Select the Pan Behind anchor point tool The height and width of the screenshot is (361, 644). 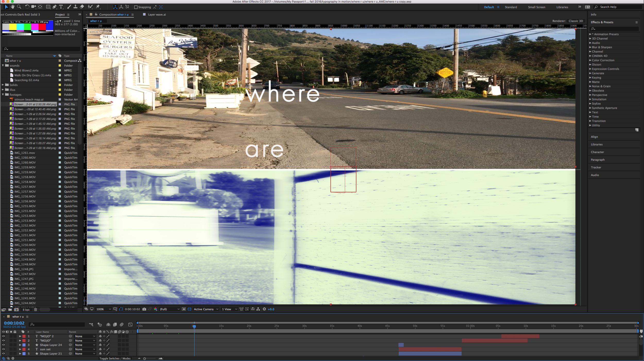pyautogui.click(x=40, y=7)
